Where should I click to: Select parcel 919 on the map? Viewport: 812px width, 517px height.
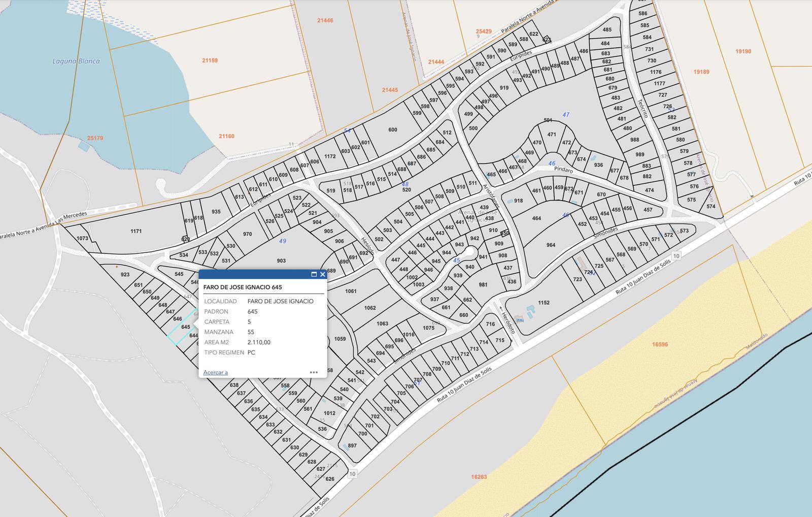click(x=504, y=88)
